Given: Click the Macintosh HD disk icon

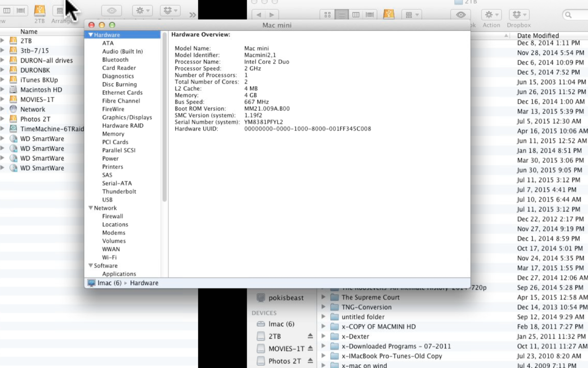Looking at the screenshot, I should pos(13,89).
